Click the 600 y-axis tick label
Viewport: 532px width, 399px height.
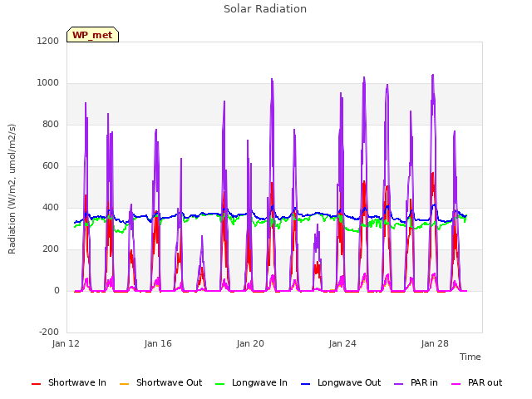click(51, 166)
